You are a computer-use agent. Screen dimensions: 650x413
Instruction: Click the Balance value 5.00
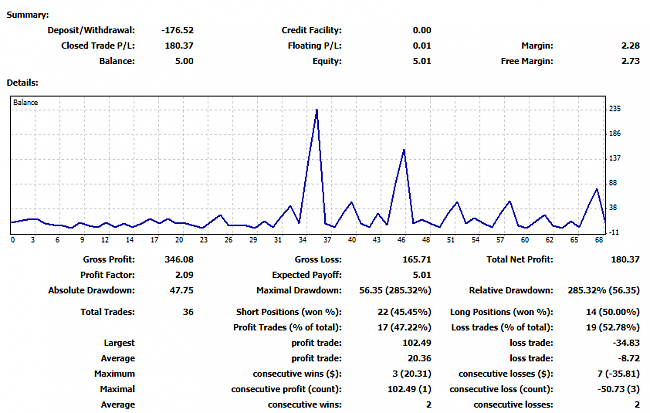coord(184,61)
